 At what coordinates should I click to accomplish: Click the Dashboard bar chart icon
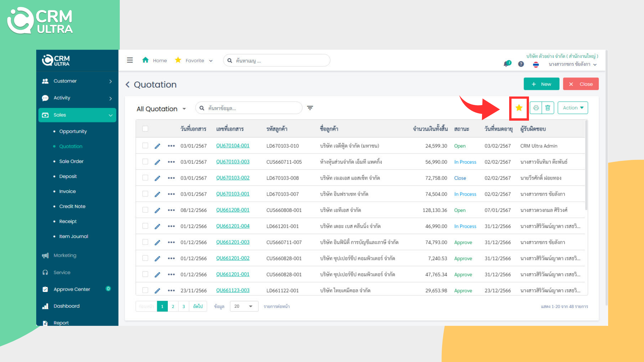pos(45,306)
